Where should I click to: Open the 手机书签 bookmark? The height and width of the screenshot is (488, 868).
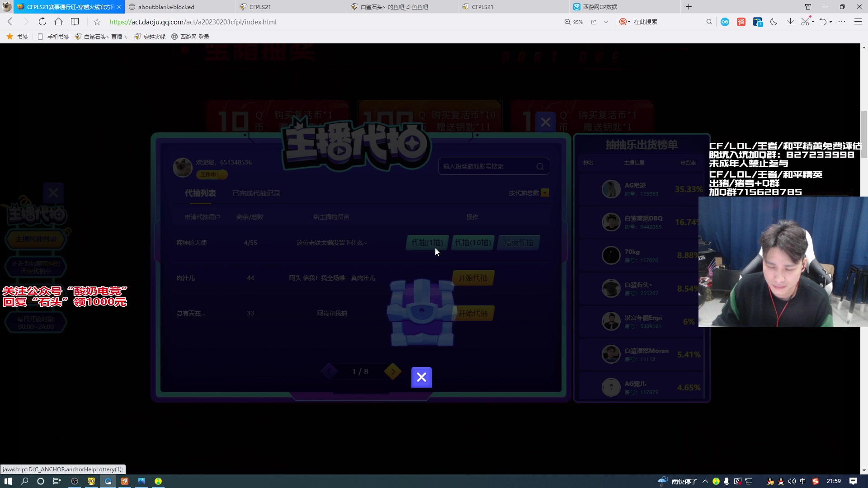tap(53, 37)
